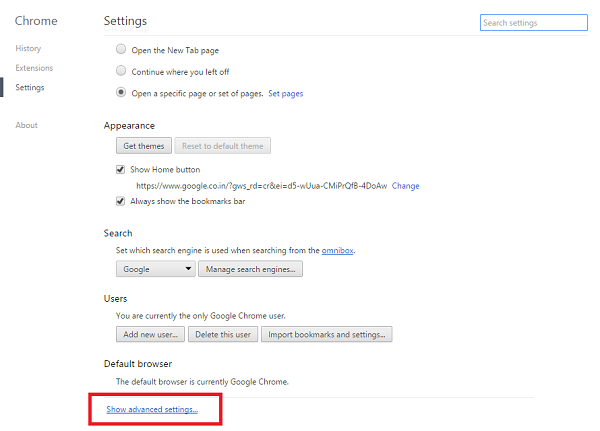Screen dimensions: 600x431
Task: Click 'The default browser is currently Google Chrome' text
Action: click(x=202, y=382)
